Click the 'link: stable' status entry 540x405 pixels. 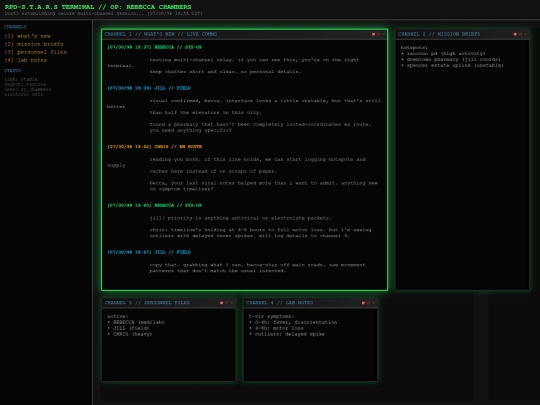[x=21, y=79]
